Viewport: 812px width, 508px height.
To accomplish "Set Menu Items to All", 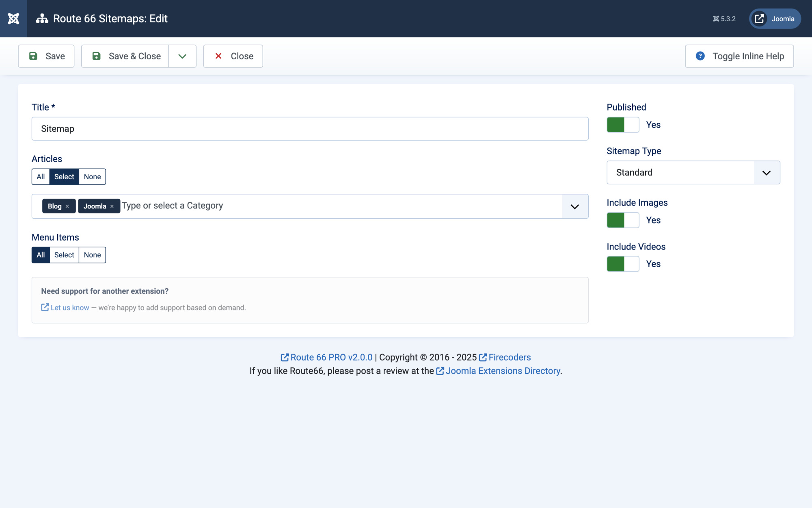I will 41,255.
